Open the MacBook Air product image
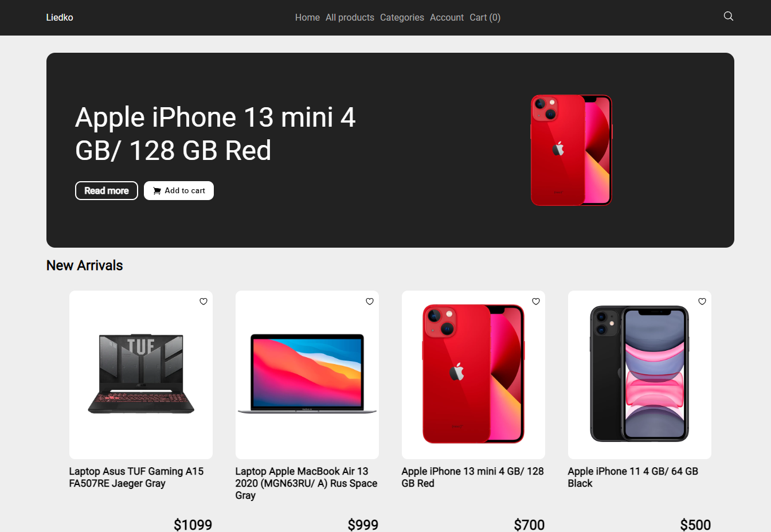The width and height of the screenshot is (771, 532). (307, 373)
